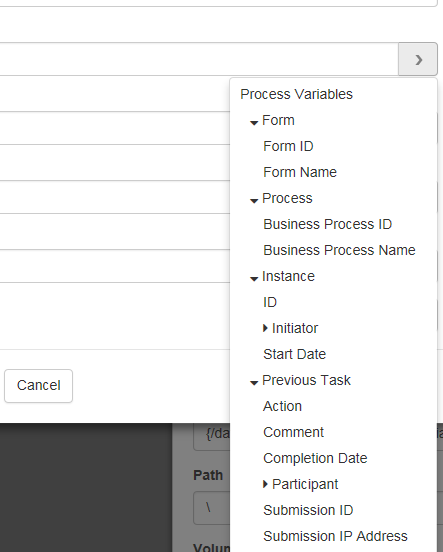This screenshot has width=443, height=552.
Task: Pick Submission IP Address variable
Action: (x=335, y=536)
